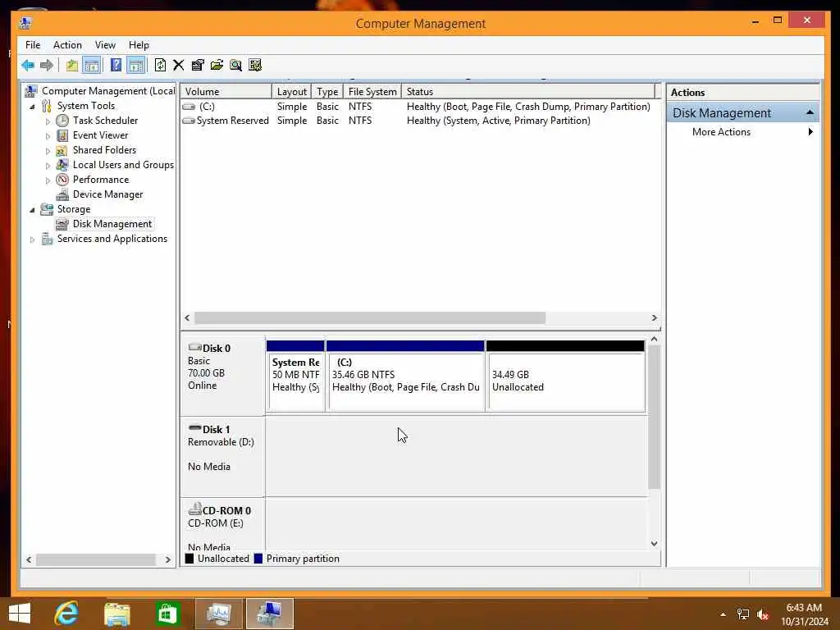Click up arrow of disk view scrollbar

coord(654,339)
